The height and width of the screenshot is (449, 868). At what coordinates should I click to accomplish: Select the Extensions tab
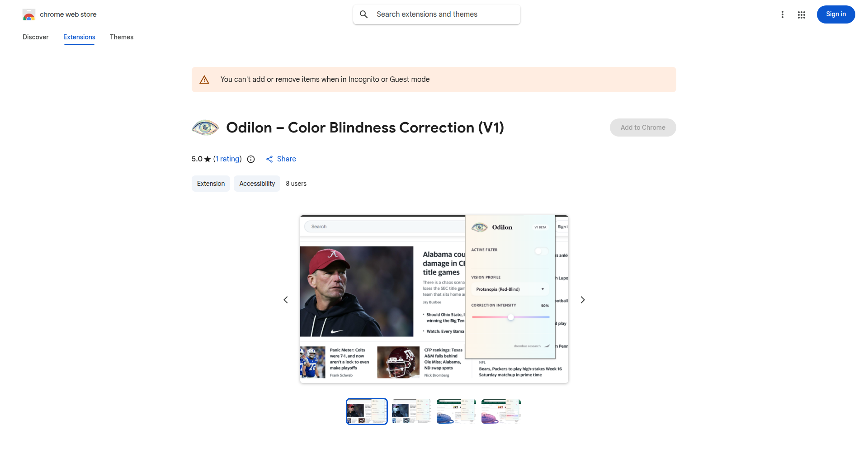pyautogui.click(x=79, y=37)
